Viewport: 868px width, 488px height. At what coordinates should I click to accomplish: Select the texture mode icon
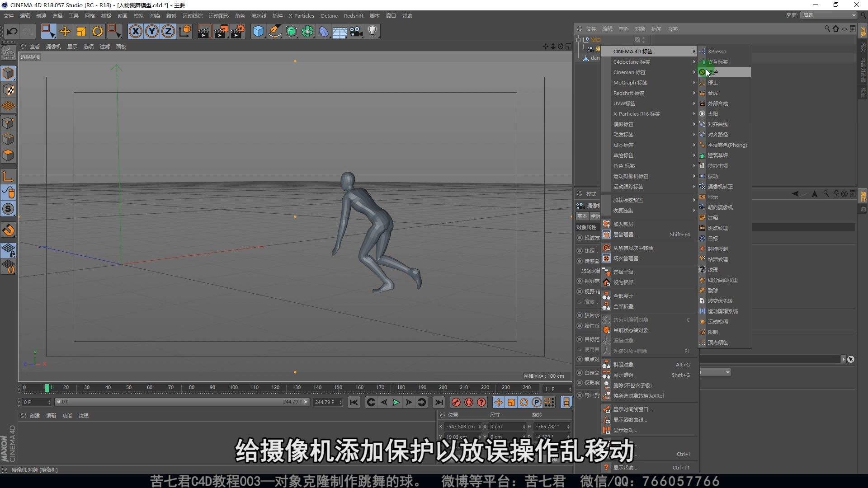[x=8, y=90]
